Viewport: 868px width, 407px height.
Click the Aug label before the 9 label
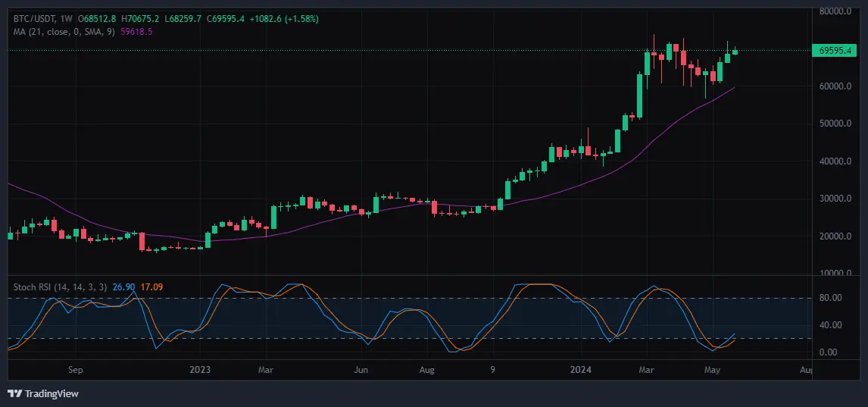(427, 369)
